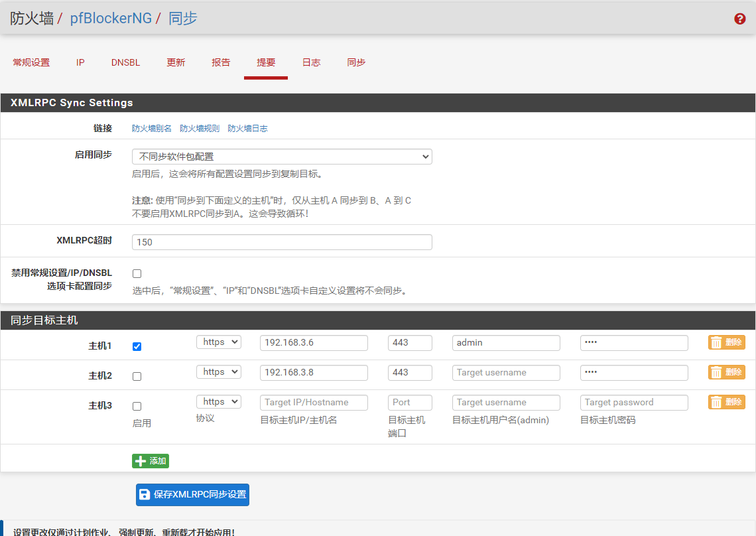Click host 2 Target username field
The image size is (756, 536).
point(506,372)
